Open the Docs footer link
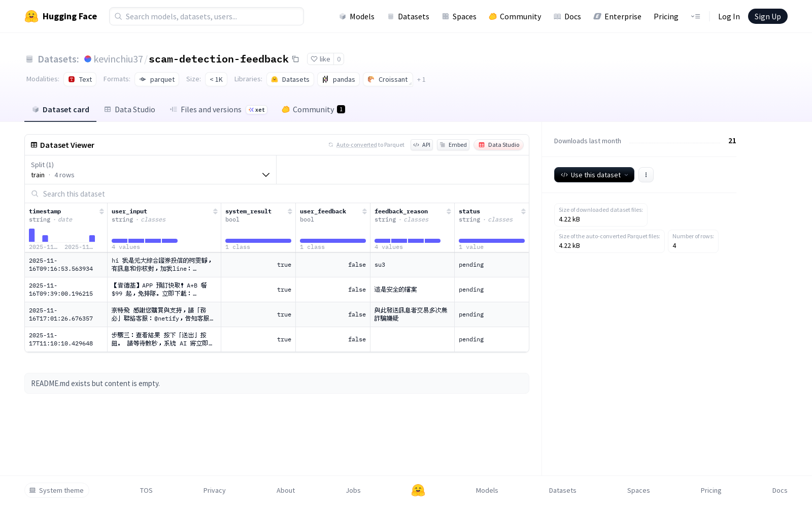The width and height of the screenshot is (812, 508). tap(780, 490)
